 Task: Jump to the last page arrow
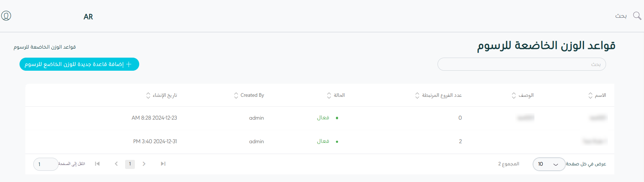tap(163, 164)
